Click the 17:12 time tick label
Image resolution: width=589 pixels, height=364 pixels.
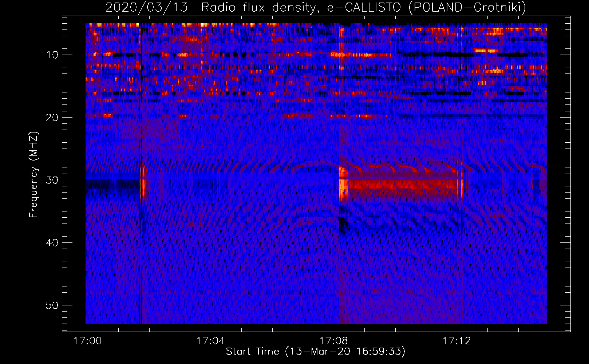point(456,341)
